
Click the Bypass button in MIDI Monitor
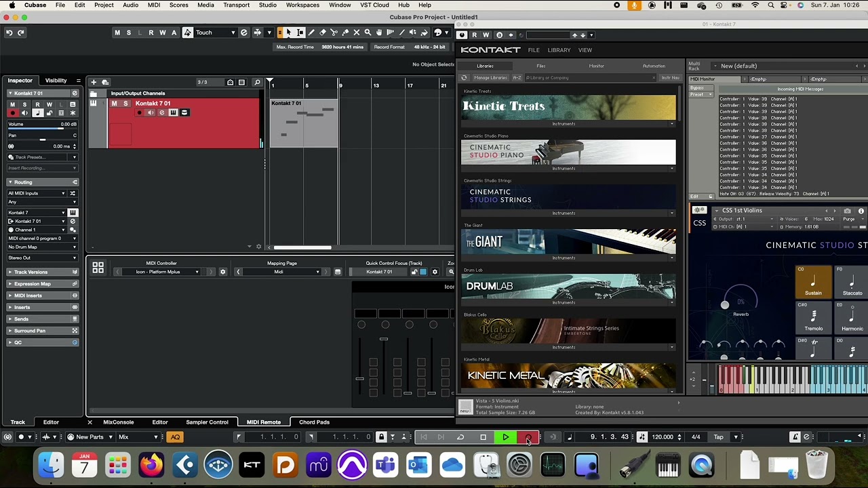696,88
